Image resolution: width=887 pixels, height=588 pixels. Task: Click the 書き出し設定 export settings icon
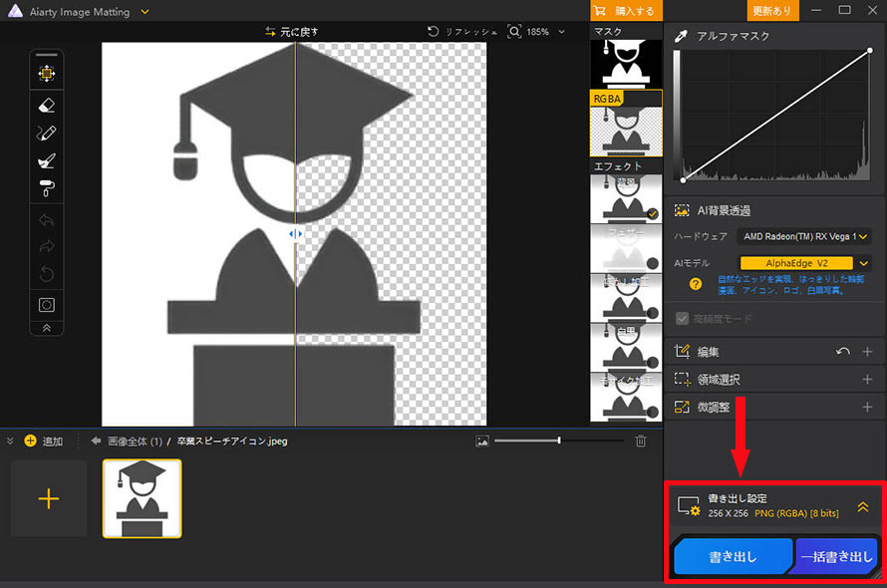click(689, 506)
